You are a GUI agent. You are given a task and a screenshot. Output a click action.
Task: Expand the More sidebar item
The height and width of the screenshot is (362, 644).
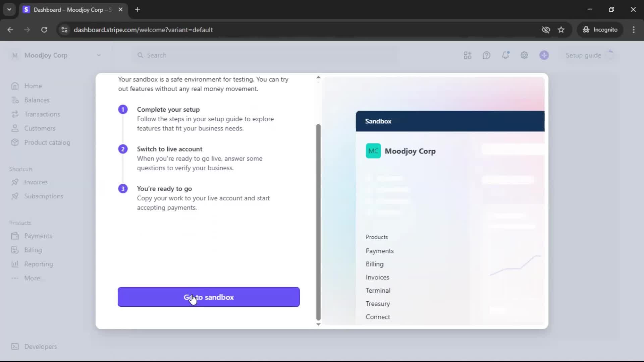point(32,278)
